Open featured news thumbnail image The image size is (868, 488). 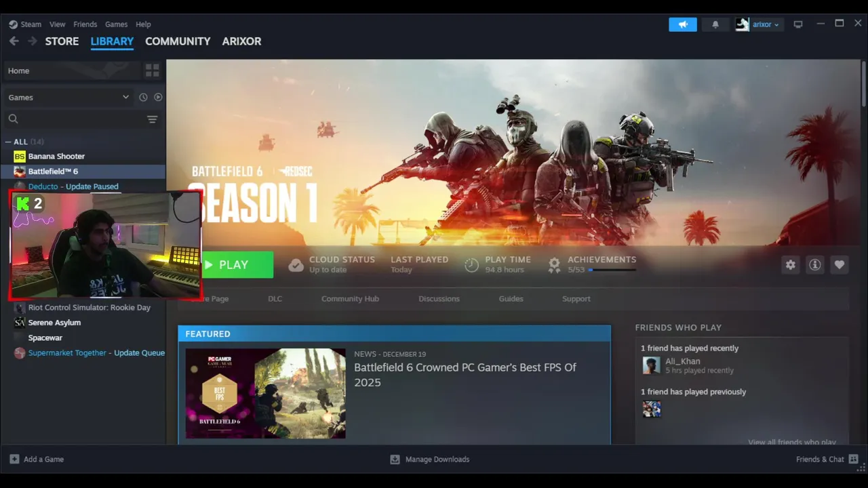point(265,393)
